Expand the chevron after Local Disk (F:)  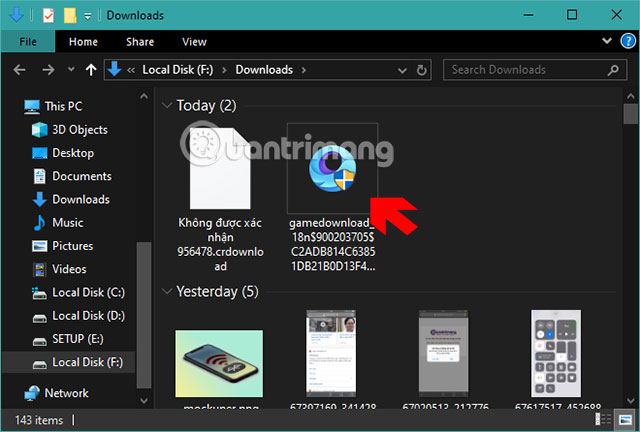[x=224, y=70]
